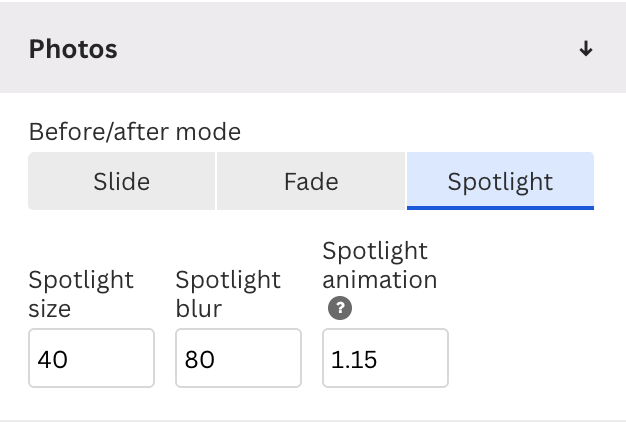Viewport: 626px width, 424px height.
Task: Click the Spotlight animation input field
Action: [x=385, y=358]
